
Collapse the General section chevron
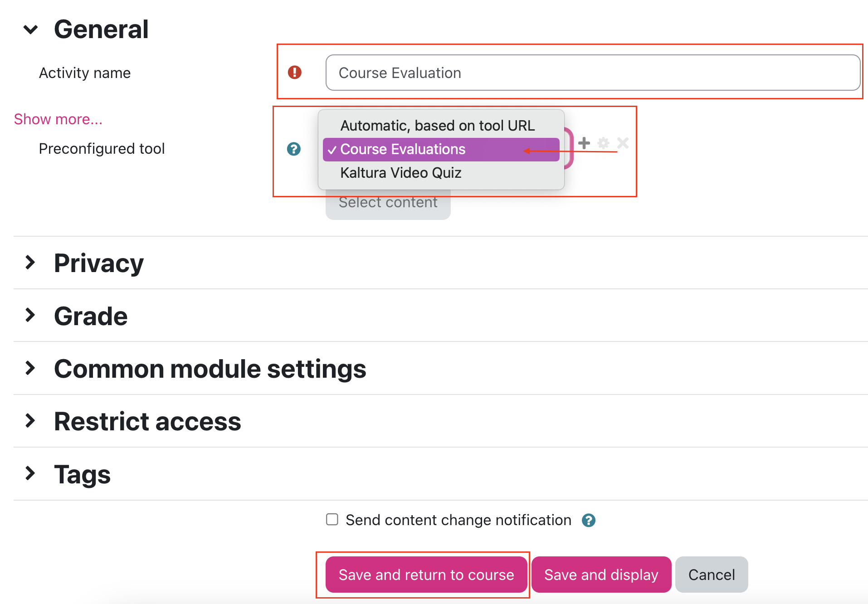(x=30, y=30)
